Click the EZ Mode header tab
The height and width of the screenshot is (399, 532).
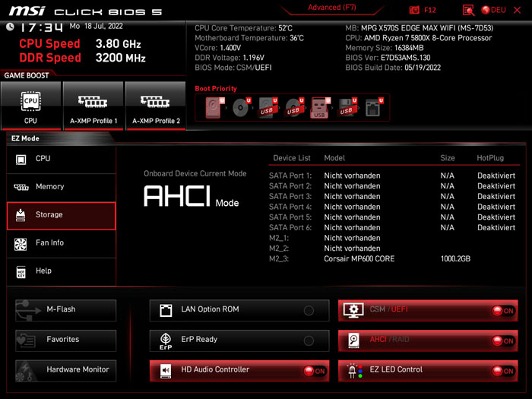25,138
